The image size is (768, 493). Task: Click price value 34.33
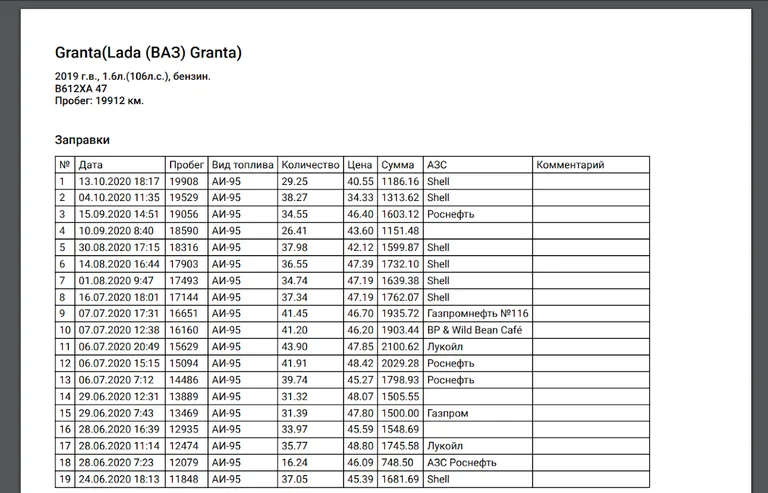pyautogui.click(x=360, y=198)
